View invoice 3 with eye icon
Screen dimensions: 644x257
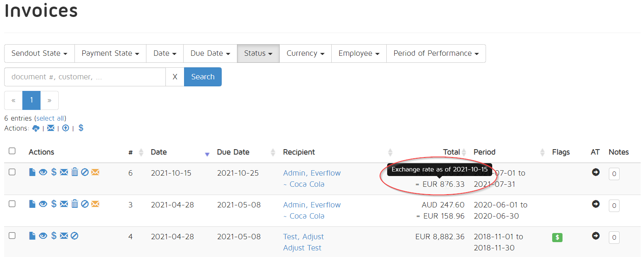pyautogui.click(x=43, y=204)
